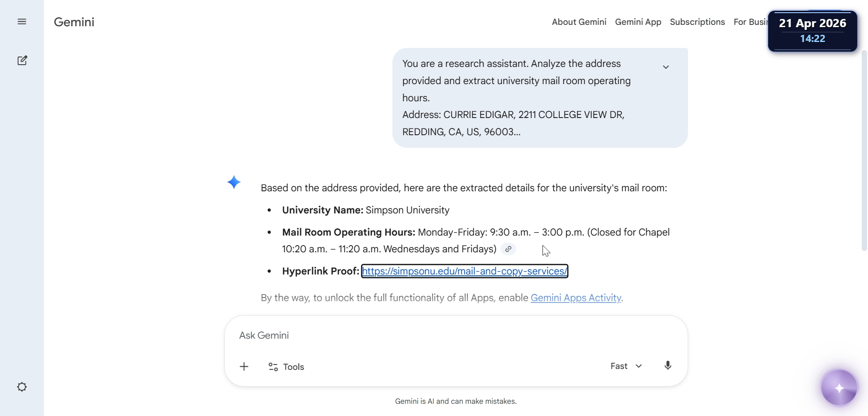Open the main menu hamburger icon
This screenshot has width=868, height=416.
[x=22, y=22]
